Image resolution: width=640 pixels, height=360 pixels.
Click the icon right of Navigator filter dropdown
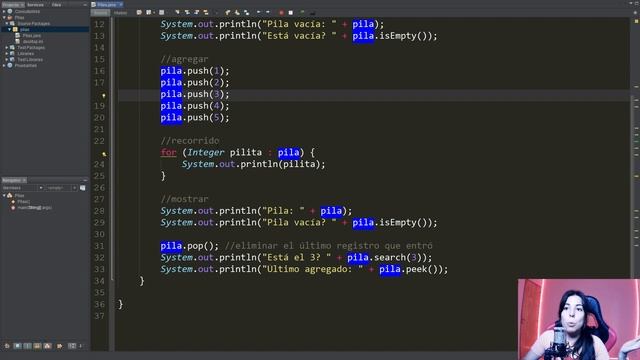click(x=83, y=188)
